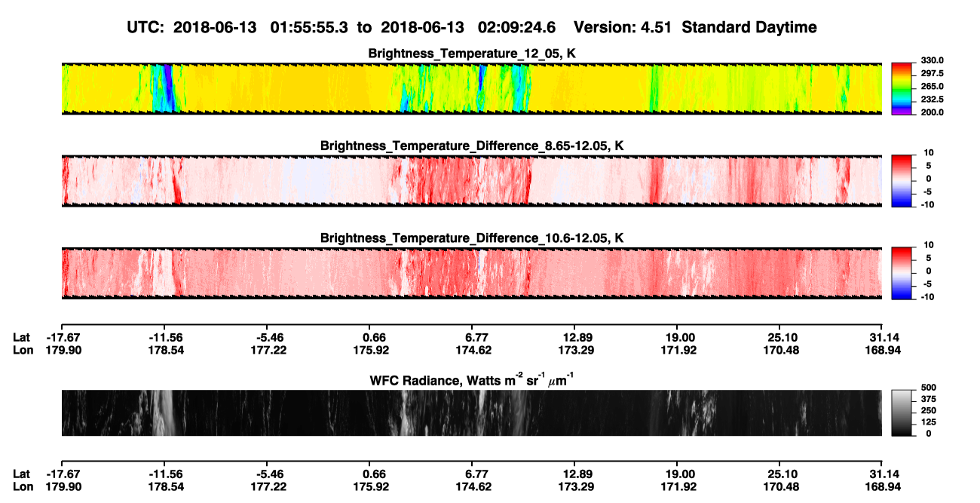Click the '375' tick on WFC colorbar
This screenshot has height=503, width=980.
(x=929, y=399)
